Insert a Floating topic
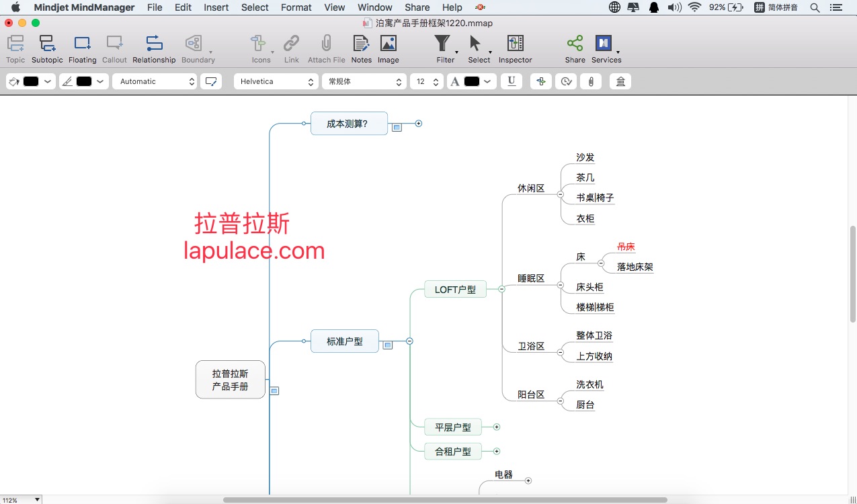857x504 pixels. click(83, 44)
